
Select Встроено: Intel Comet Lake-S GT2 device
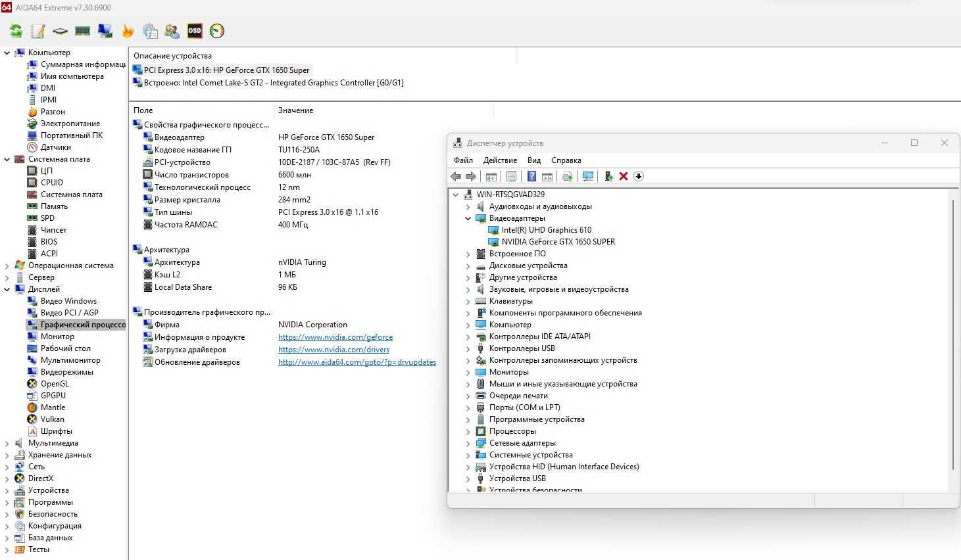pos(268,83)
